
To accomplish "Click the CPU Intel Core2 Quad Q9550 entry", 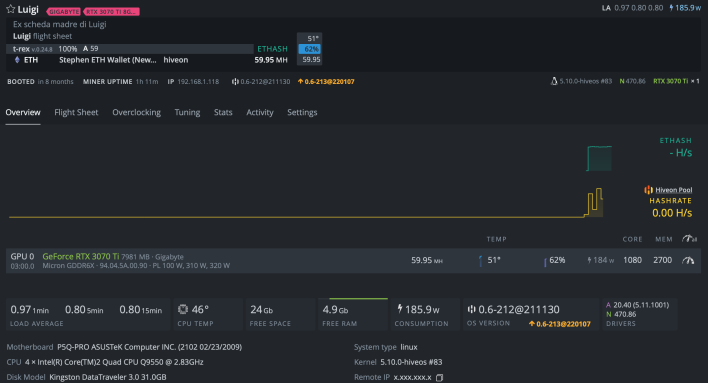I will (x=105, y=362).
